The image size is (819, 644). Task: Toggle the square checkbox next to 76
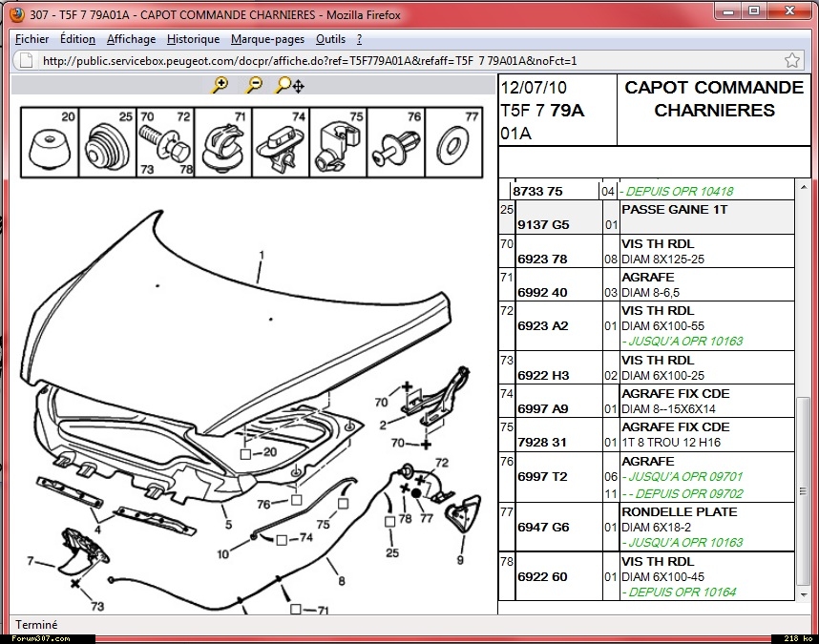click(297, 500)
